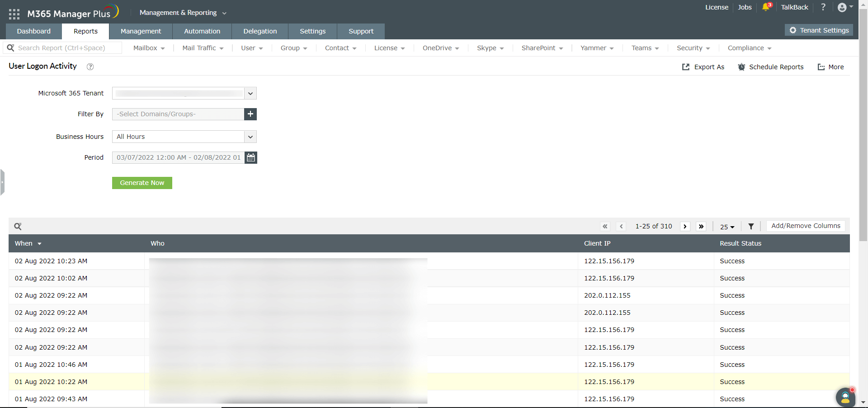Open the help question mark in header
Image resolution: width=868 pixels, height=408 pixels.
click(823, 7)
